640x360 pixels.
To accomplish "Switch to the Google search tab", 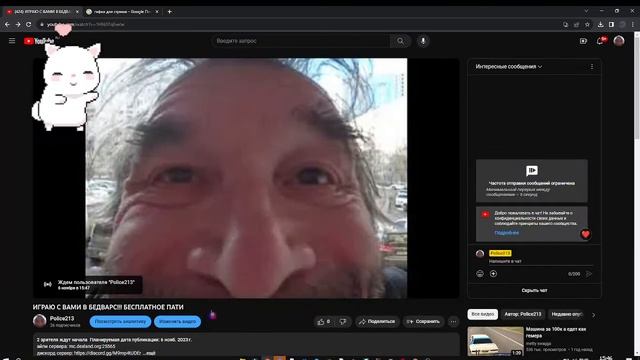I will [x=122, y=12].
